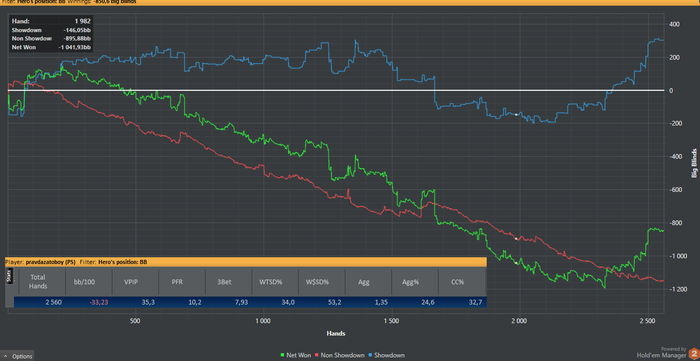
Task: Click white marker on green Net Won line
Action: point(516,263)
